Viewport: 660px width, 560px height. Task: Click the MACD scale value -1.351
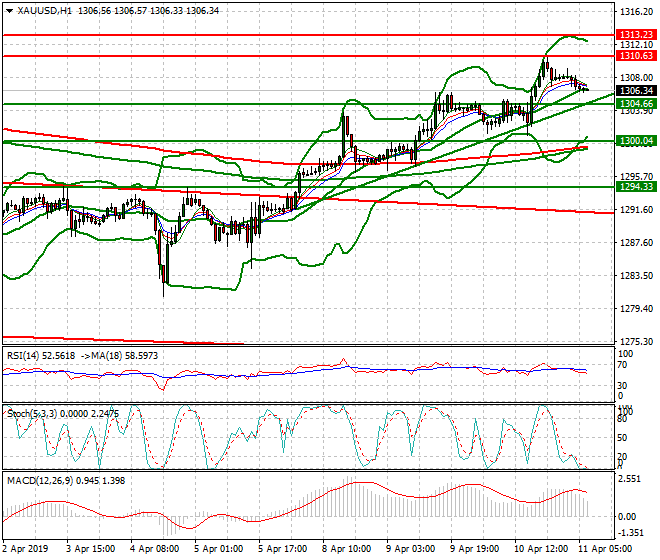(x=630, y=533)
